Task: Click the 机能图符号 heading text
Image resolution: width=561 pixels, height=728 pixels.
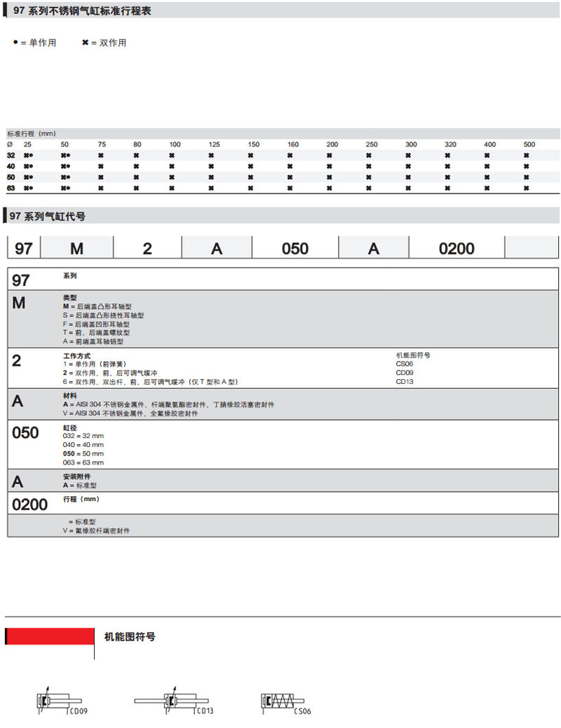Action: [129, 637]
